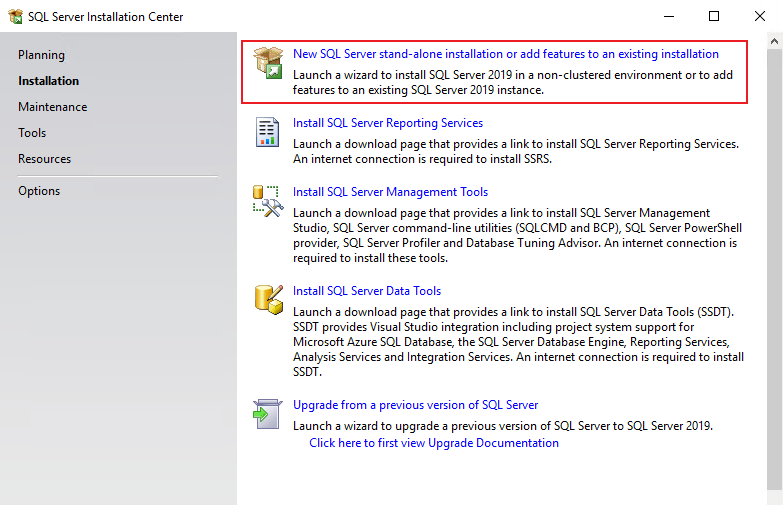This screenshot has width=783, height=505.
Task: Maximize the Installation Center window
Action: click(x=713, y=17)
